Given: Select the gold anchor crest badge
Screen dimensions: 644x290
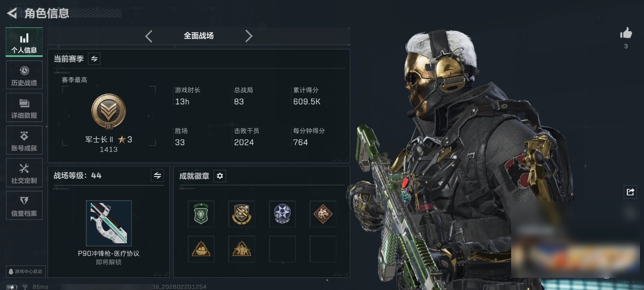Looking at the screenshot, I should pyautogui.click(x=242, y=214).
